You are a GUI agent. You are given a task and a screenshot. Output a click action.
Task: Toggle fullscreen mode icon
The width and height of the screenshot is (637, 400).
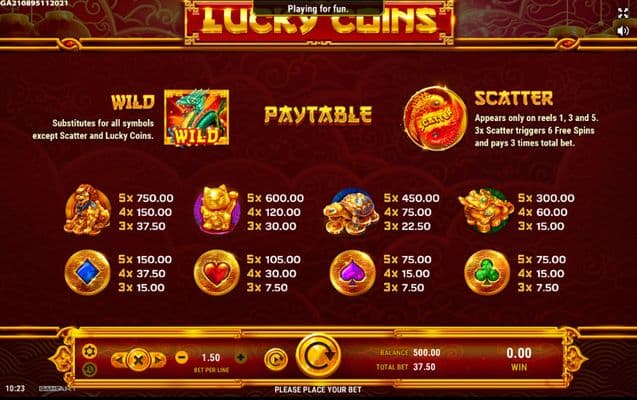pos(623,13)
